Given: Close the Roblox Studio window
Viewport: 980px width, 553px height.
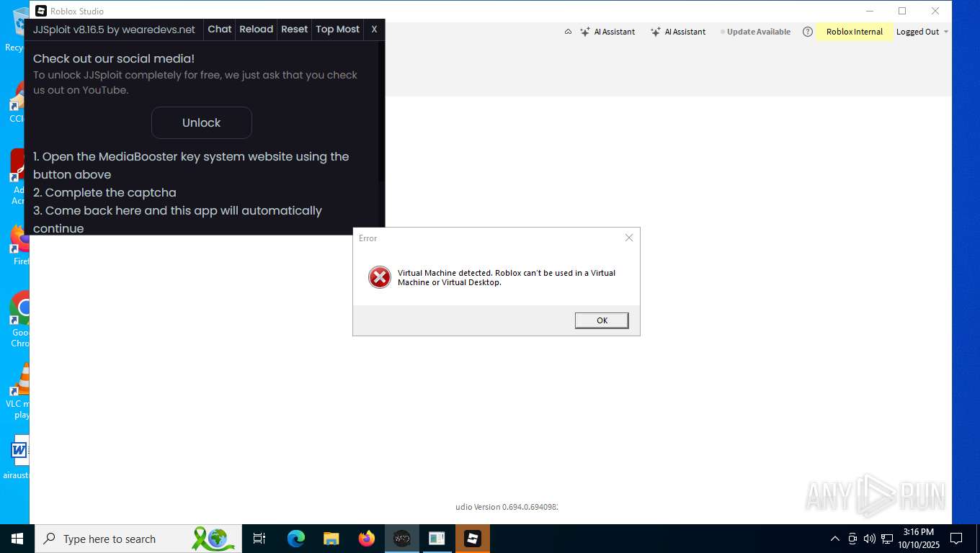Looking at the screenshot, I should pos(935,11).
